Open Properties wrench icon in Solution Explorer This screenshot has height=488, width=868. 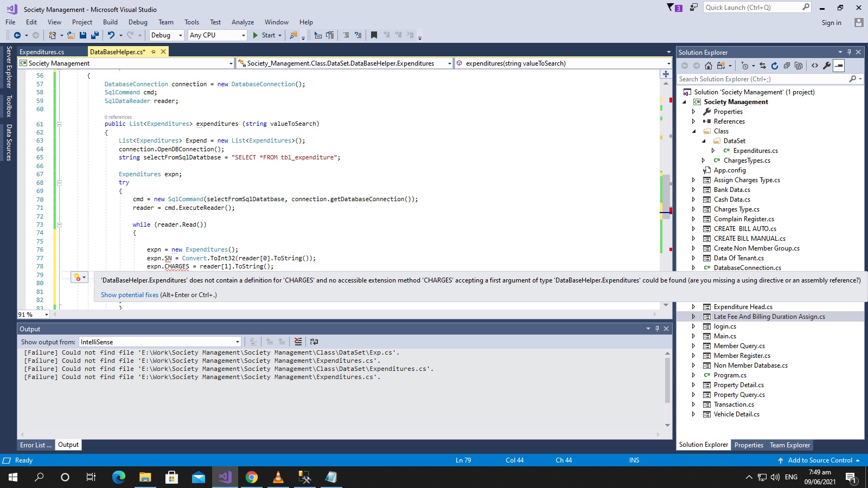coord(827,66)
